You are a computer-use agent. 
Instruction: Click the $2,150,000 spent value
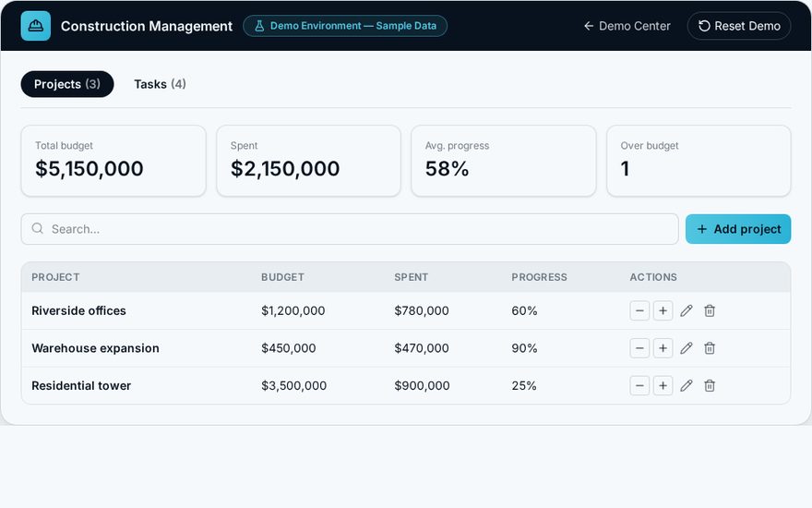[285, 169]
